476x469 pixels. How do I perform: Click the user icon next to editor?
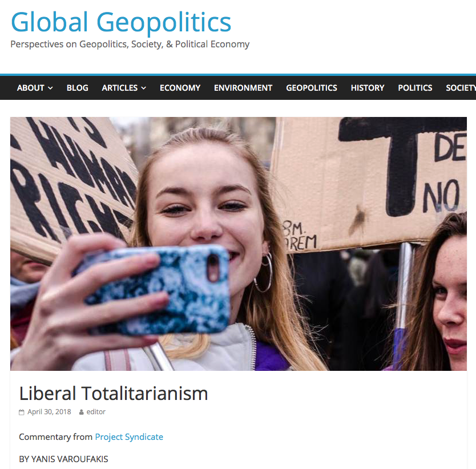(82, 413)
